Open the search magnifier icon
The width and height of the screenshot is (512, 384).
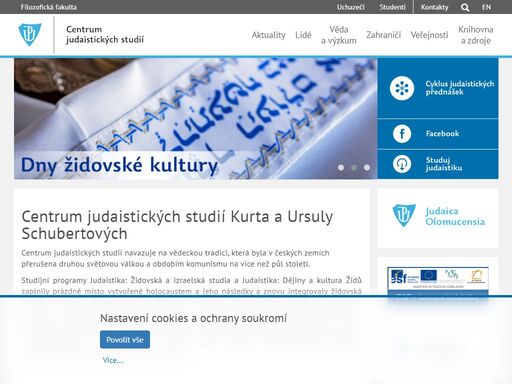465,7
